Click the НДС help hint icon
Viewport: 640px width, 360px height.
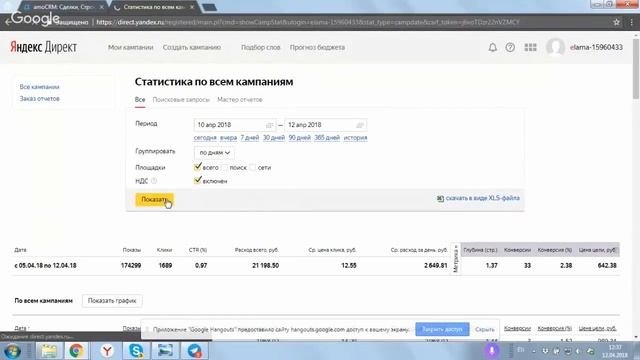pyautogui.click(x=154, y=181)
